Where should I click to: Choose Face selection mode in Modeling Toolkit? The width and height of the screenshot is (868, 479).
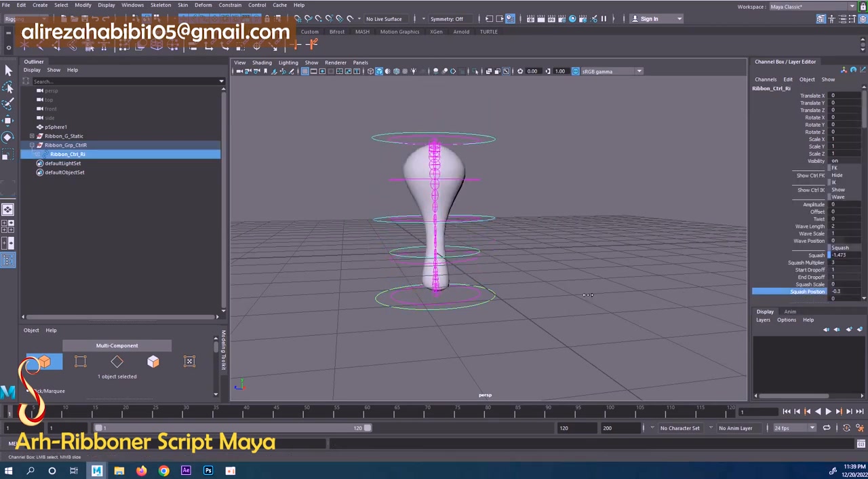(153, 362)
